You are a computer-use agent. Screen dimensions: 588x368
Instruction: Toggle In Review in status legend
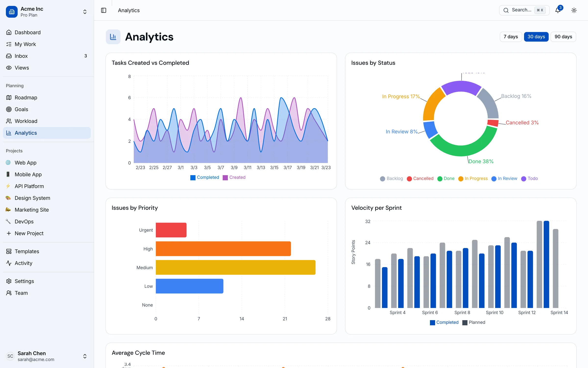(x=504, y=179)
